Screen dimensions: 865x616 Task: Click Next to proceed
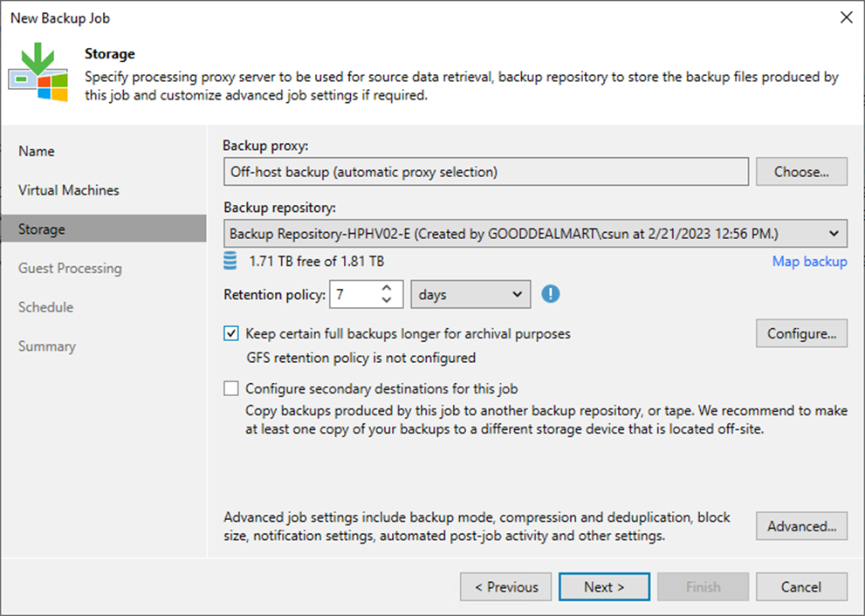click(604, 586)
